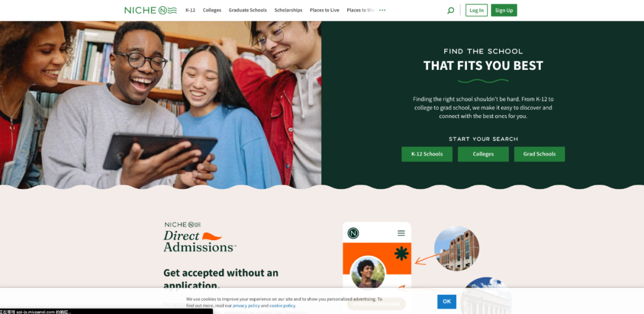Click the green asterisk icon on orange card
This screenshot has width=644, height=314.
(x=401, y=254)
